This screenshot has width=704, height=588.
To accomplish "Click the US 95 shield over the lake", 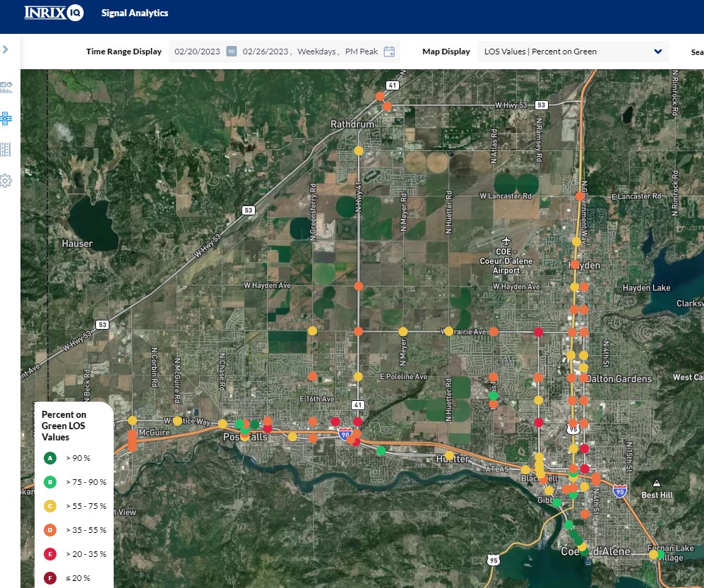I will tap(494, 560).
